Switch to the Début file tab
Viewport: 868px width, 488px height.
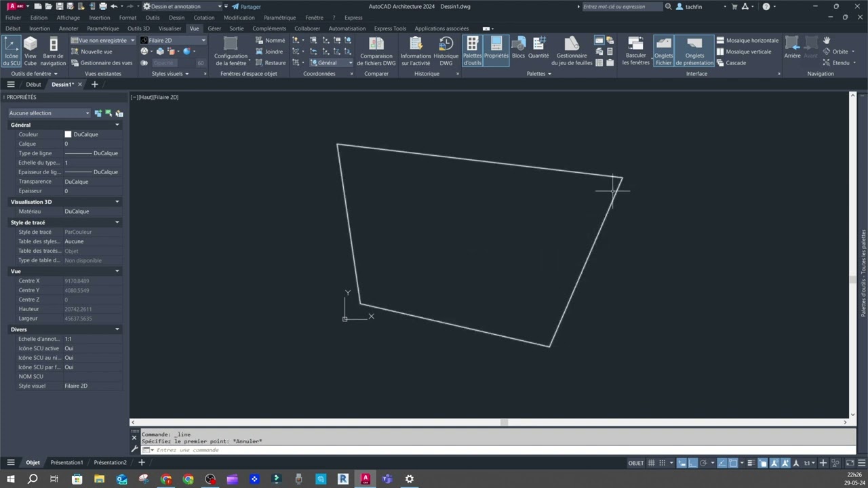click(33, 85)
